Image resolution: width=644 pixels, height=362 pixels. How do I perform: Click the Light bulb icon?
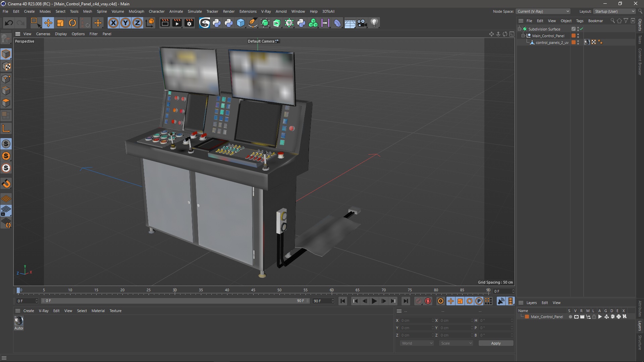point(374,23)
